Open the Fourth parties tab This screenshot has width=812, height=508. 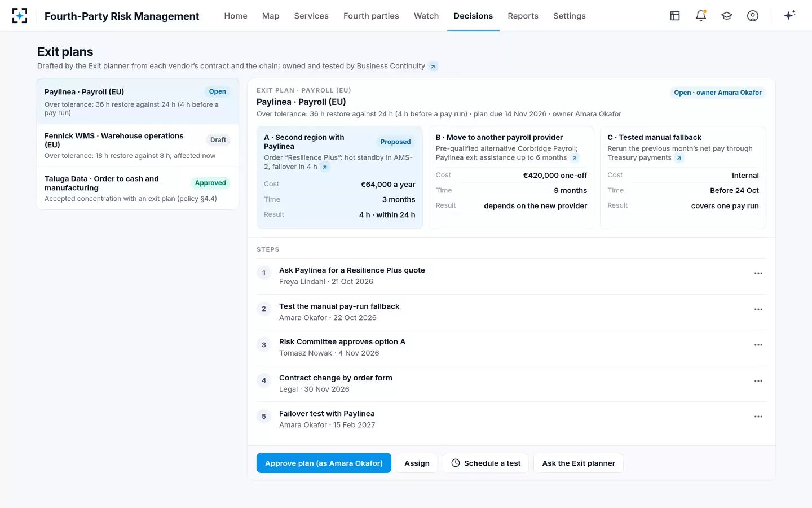point(371,16)
